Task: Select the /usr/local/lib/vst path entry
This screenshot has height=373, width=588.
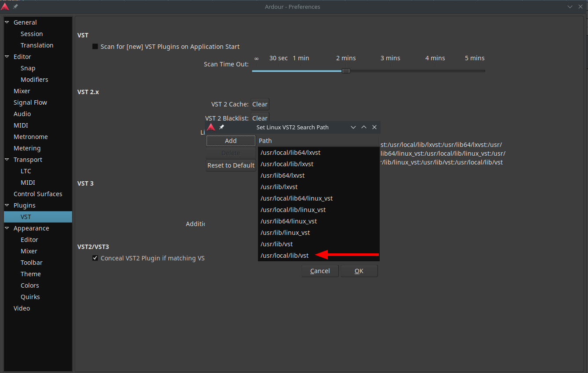Action: coord(285,256)
